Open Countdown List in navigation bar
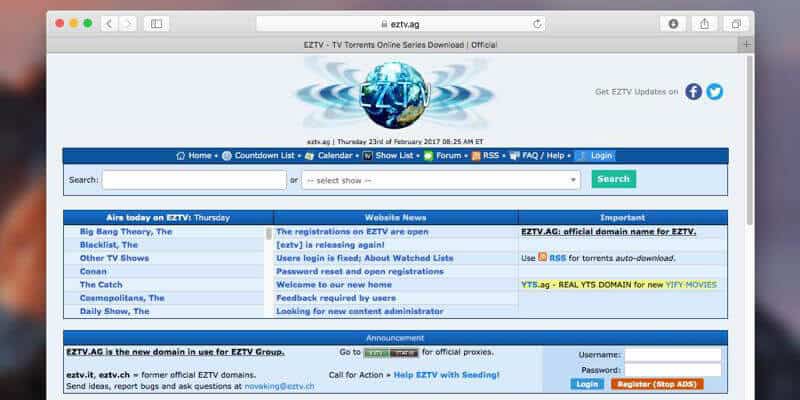The height and width of the screenshot is (400, 800). coord(259,156)
